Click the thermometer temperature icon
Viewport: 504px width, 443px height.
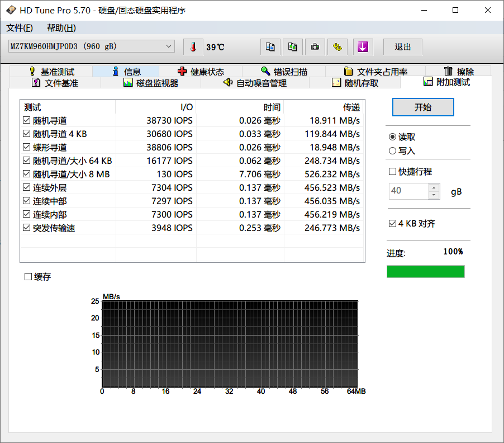pyautogui.click(x=193, y=47)
